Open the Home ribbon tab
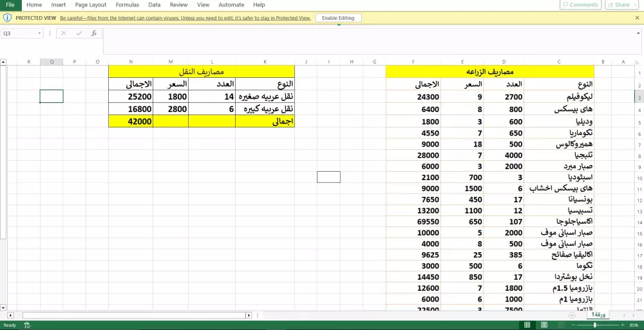The height and width of the screenshot is (330, 644). 34,5
